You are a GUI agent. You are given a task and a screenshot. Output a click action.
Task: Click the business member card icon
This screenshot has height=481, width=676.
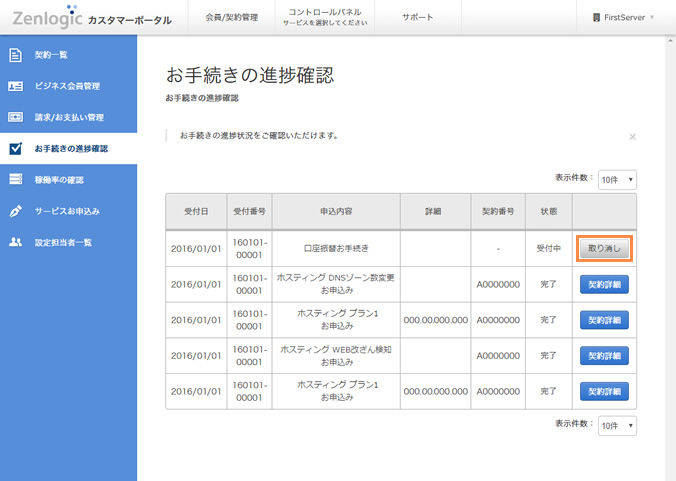coord(15,86)
